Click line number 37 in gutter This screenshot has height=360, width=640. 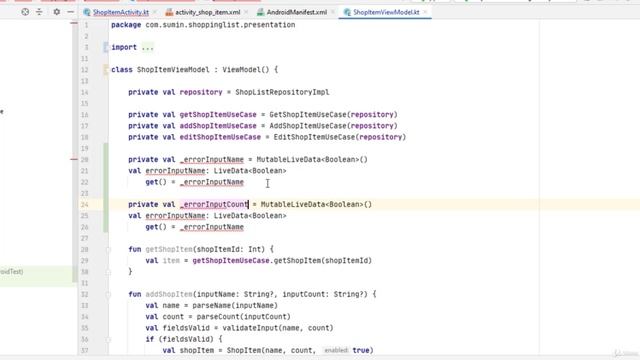coord(84,350)
